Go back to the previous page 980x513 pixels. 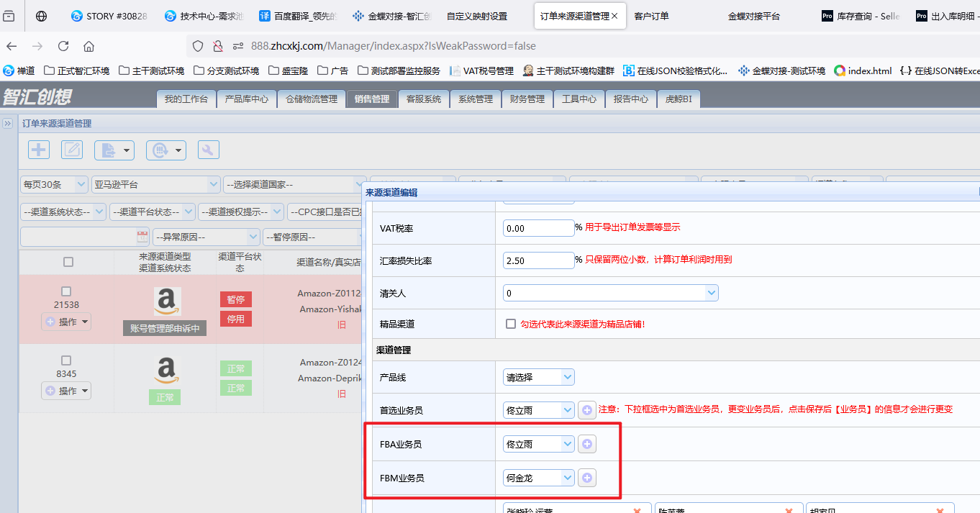(x=12, y=46)
